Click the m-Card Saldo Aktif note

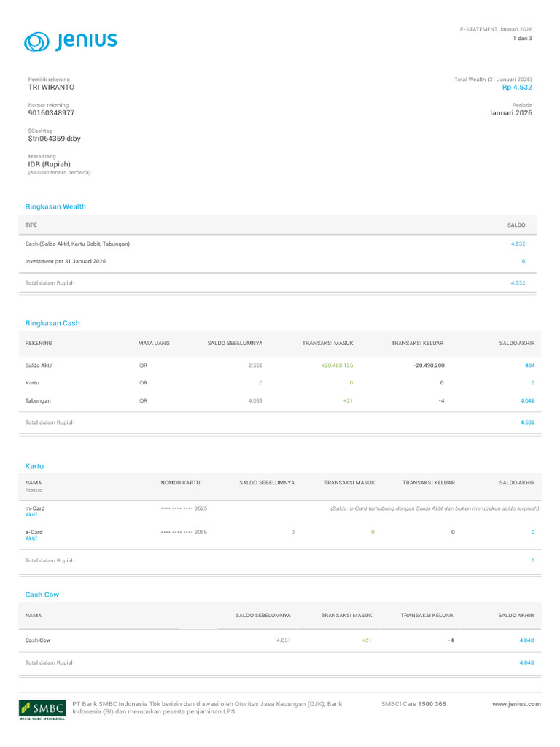pyautogui.click(x=435, y=508)
